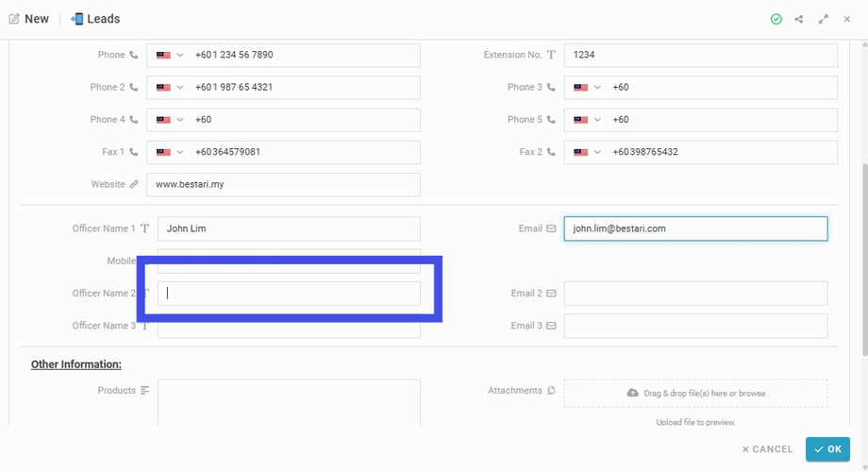This screenshot has width=868, height=472.
Task: Click the CANCEL button
Action: [767, 449]
